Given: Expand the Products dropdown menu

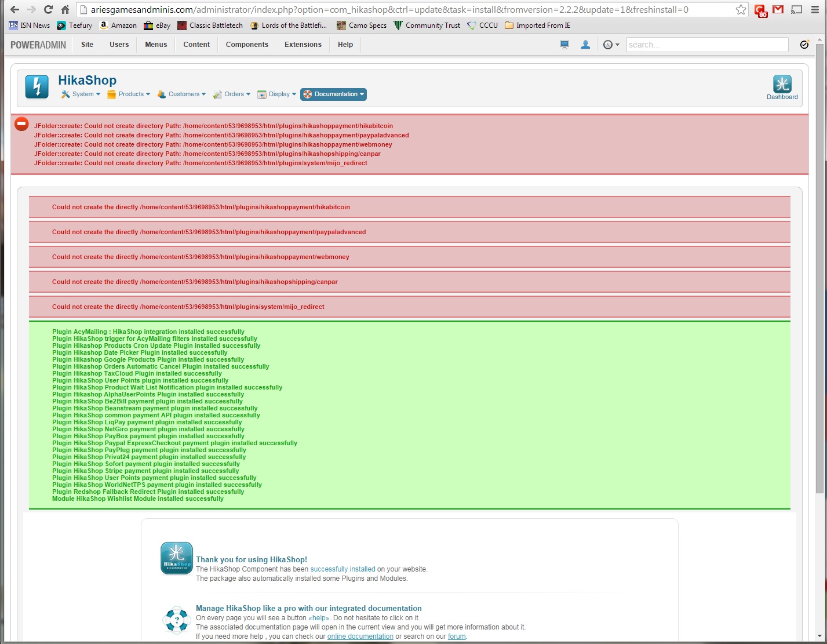Looking at the screenshot, I should (x=128, y=94).
